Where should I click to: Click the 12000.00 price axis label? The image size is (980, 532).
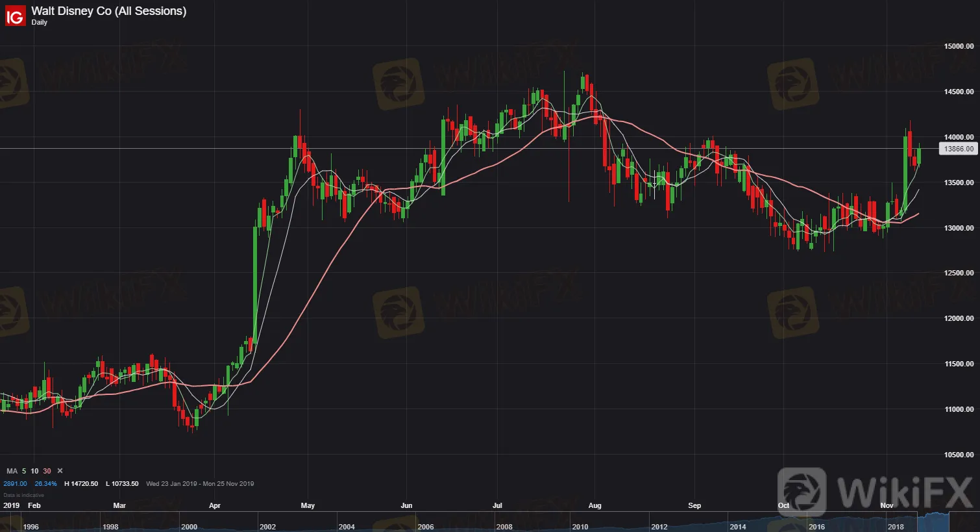tap(958, 318)
